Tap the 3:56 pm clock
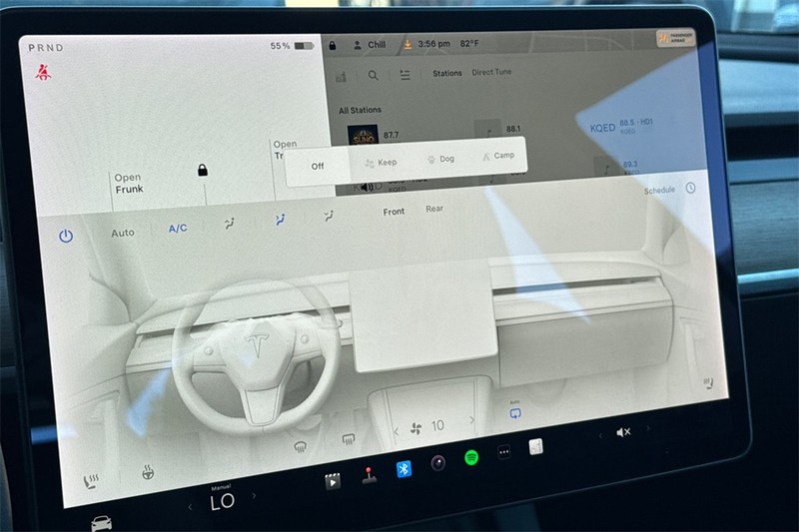This screenshot has height=532, width=799. [434, 44]
